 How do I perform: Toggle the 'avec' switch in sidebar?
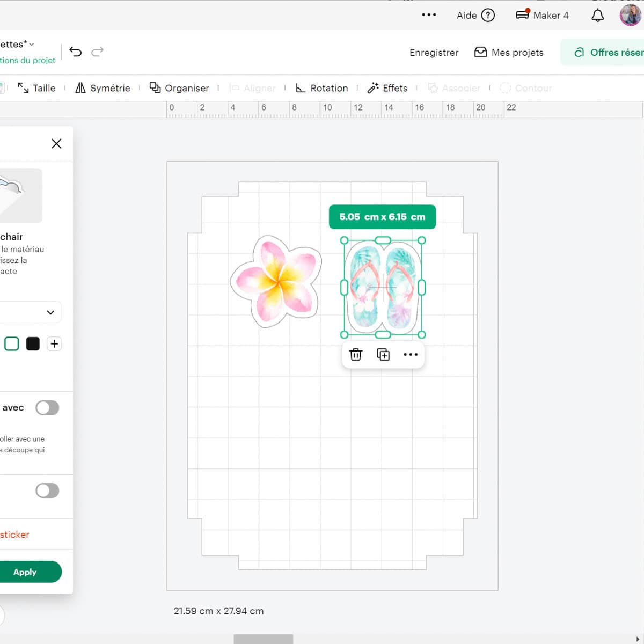pyautogui.click(x=47, y=407)
